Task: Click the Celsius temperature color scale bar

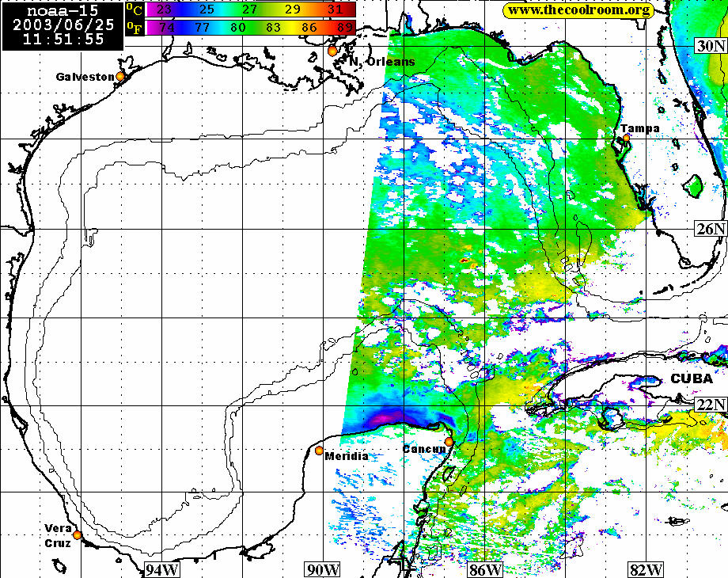Action: click(x=251, y=10)
